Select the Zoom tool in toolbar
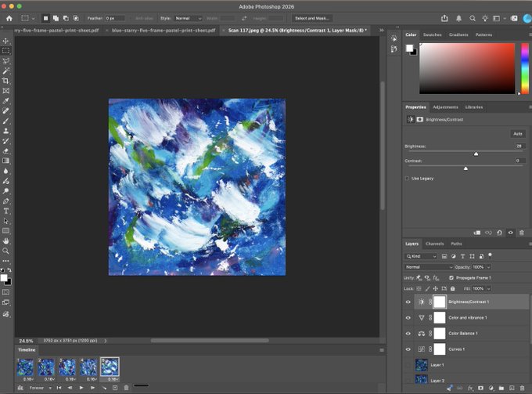The height and width of the screenshot is (394, 532). tap(5, 251)
